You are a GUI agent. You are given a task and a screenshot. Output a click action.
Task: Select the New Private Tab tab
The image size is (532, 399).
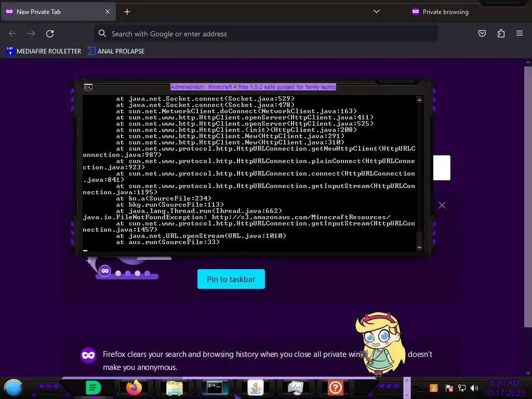click(x=58, y=12)
